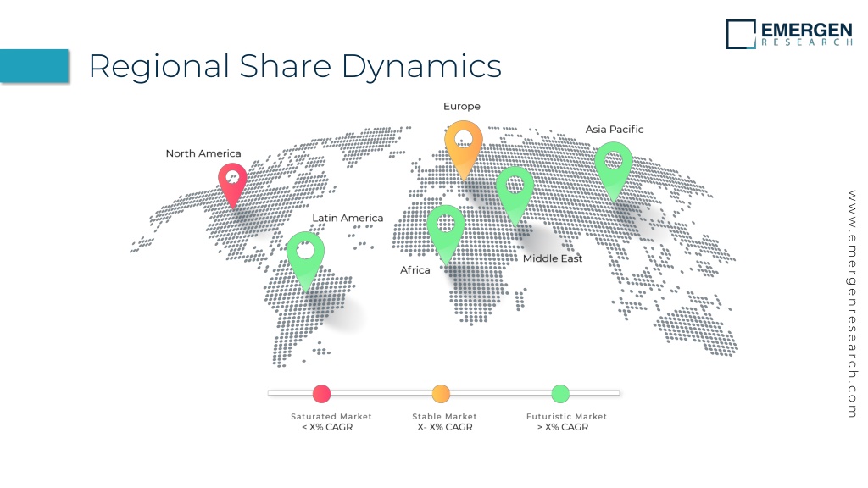Click the 'Regional Share Dynamics' title
This screenshot has width=868, height=488.
(x=295, y=66)
